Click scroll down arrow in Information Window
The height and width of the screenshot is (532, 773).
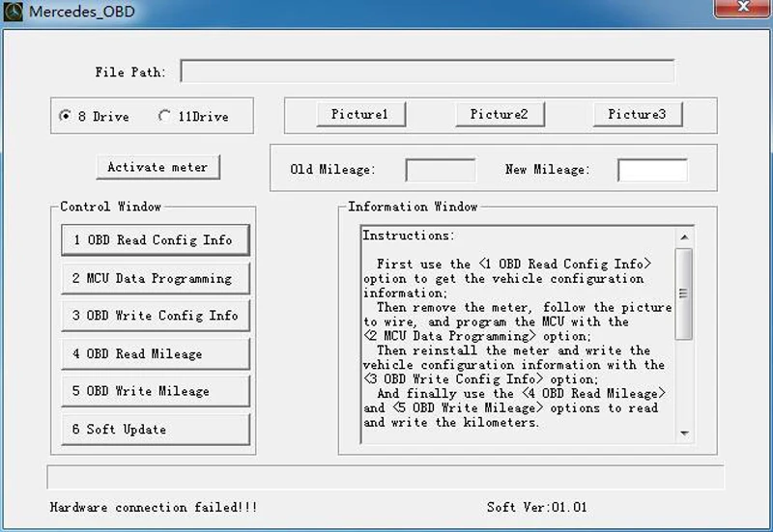point(684,434)
